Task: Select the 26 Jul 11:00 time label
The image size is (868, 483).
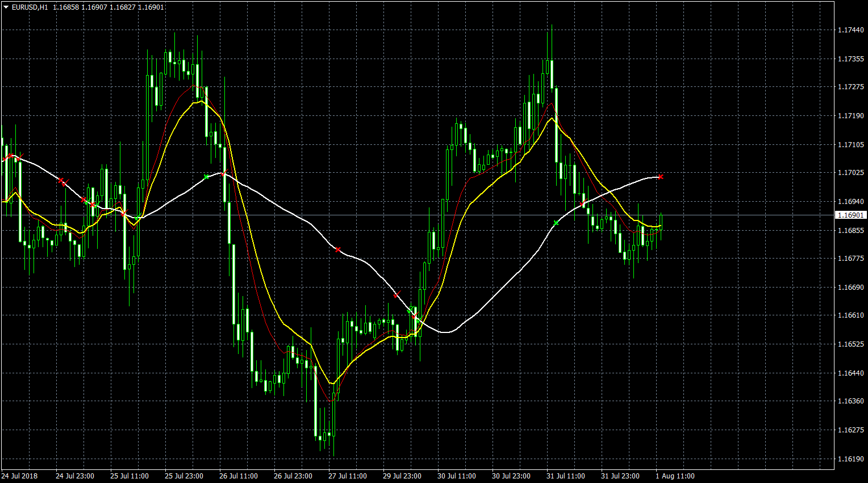Action: click(x=239, y=476)
